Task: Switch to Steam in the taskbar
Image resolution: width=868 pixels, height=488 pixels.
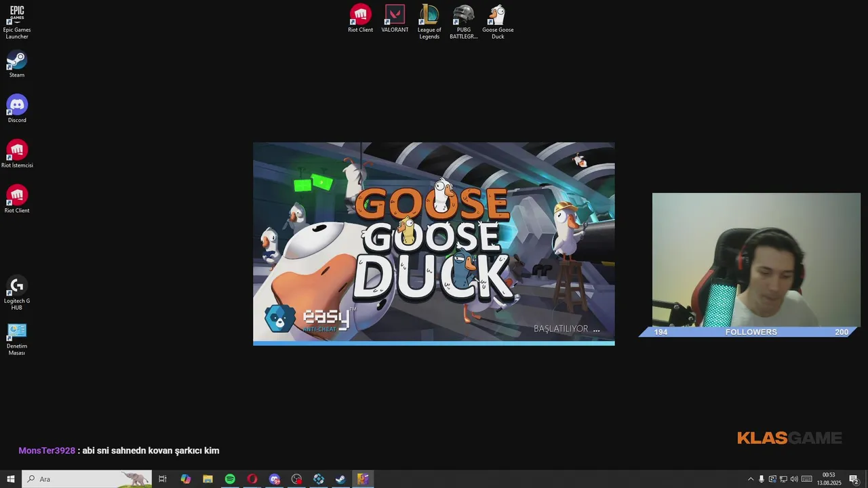Action: 340,479
